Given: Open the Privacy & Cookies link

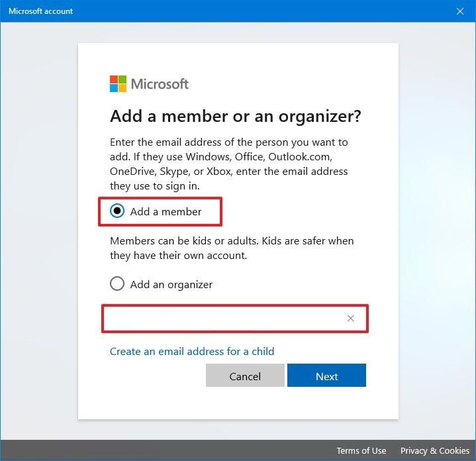Looking at the screenshot, I should pyautogui.click(x=435, y=450).
